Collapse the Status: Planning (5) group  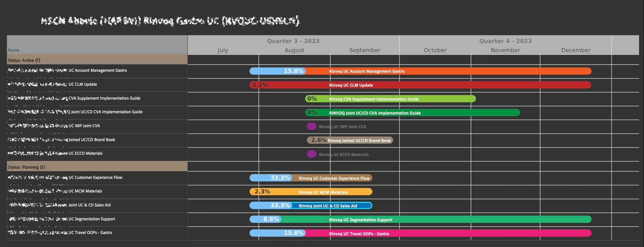point(97,167)
